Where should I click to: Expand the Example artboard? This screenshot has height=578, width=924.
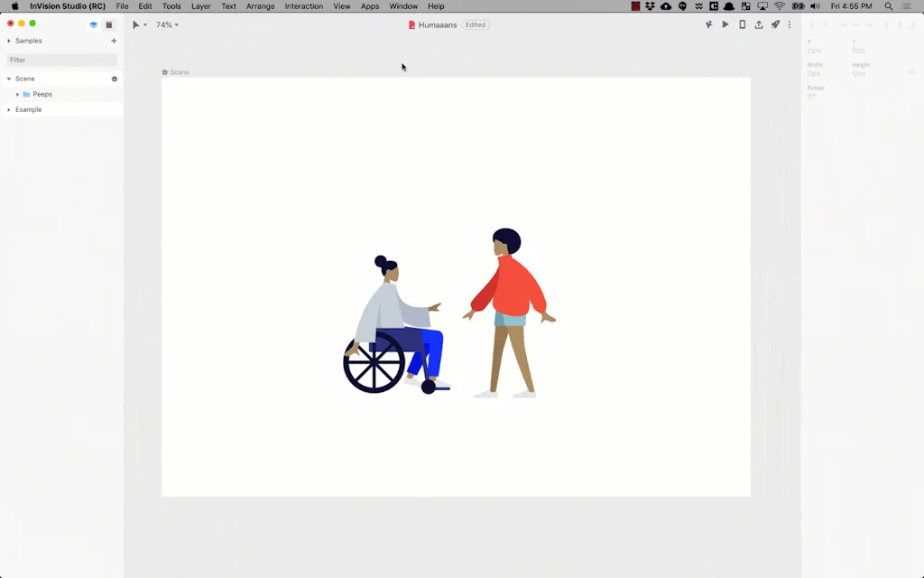9,109
